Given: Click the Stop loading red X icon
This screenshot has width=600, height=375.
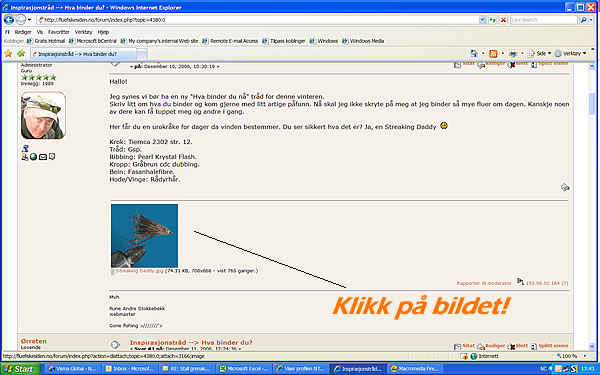Looking at the screenshot, I should pyautogui.click(x=504, y=20).
